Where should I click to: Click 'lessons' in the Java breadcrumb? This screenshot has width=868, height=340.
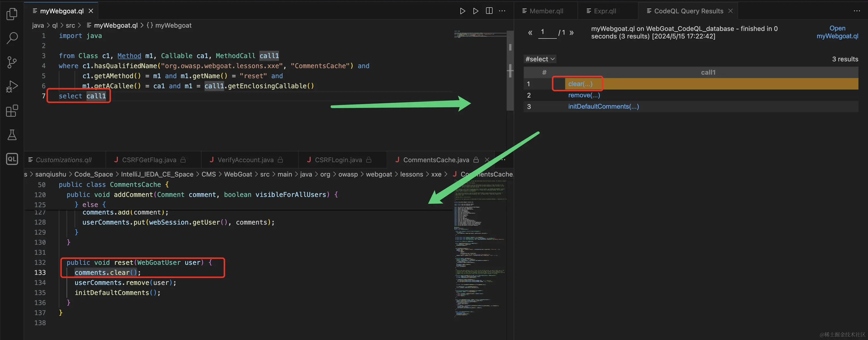(x=411, y=174)
